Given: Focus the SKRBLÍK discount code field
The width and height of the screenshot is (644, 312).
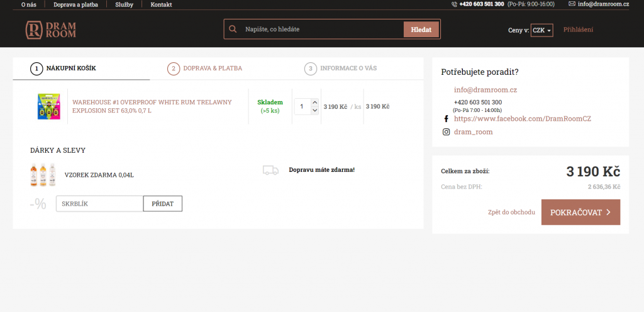Looking at the screenshot, I should point(100,204).
